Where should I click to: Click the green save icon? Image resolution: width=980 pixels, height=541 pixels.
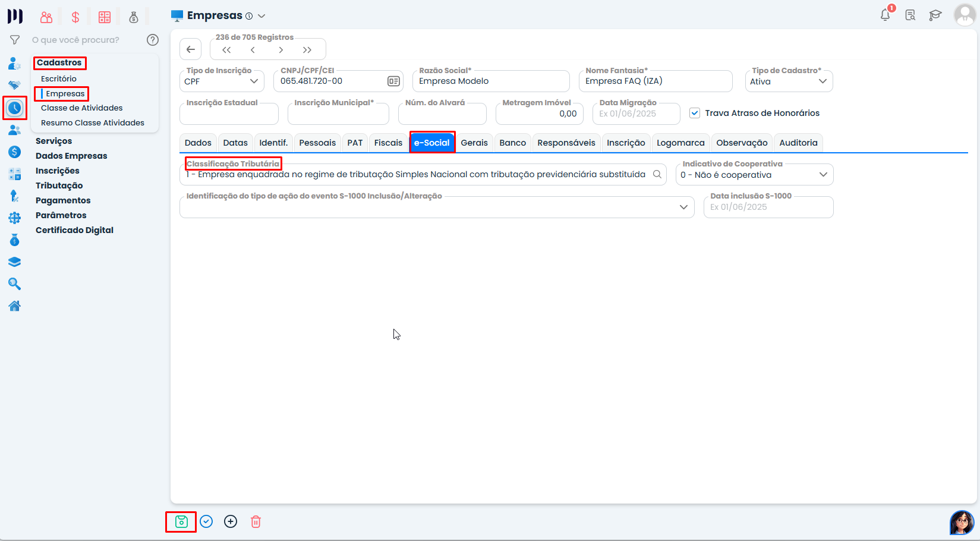pos(181,521)
